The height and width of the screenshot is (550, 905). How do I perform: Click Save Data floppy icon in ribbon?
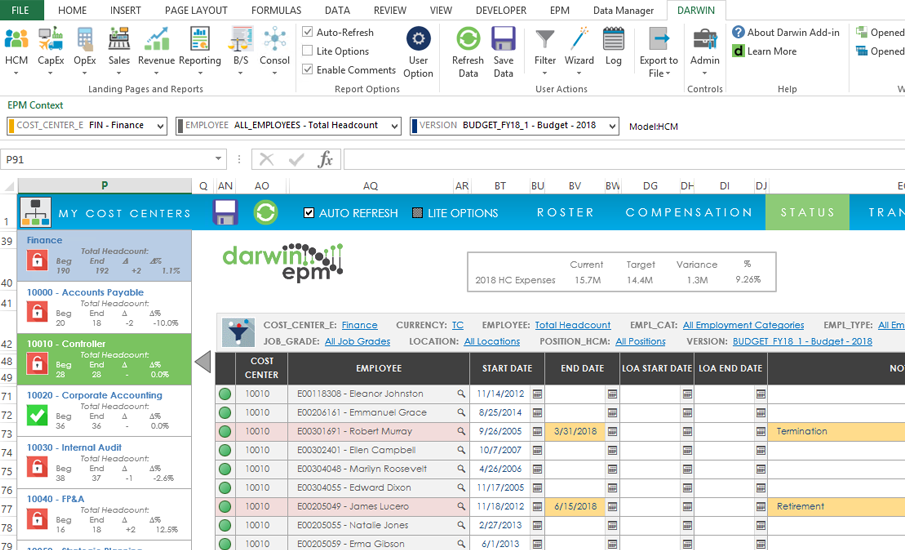point(503,39)
